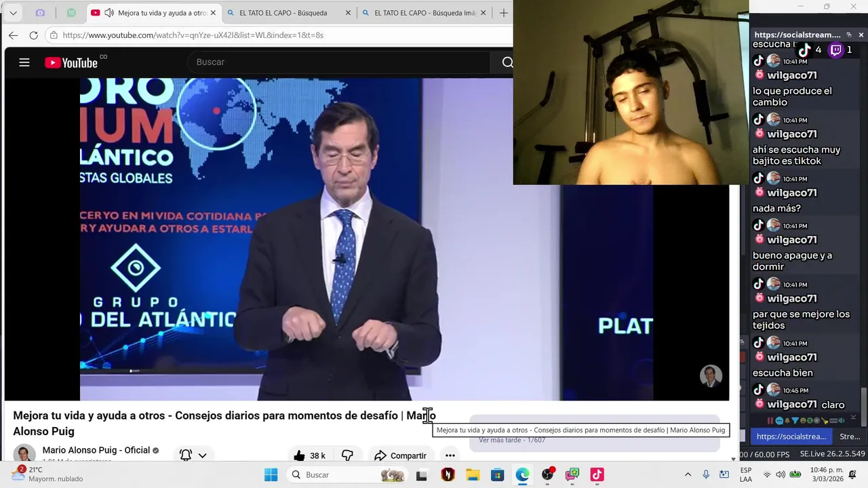868x488 pixels.
Task: Pause the chat feed with the pause icon
Action: tap(770, 421)
